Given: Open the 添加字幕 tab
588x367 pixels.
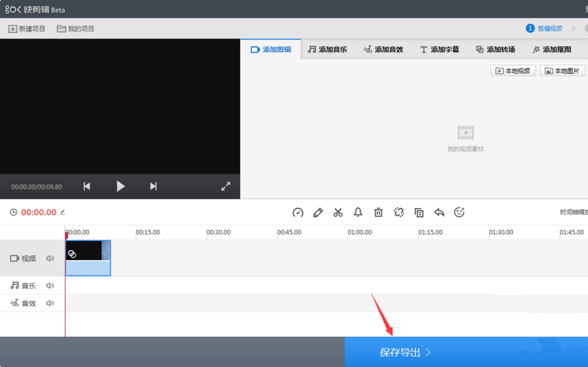Looking at the screenshot, I should click(439, 50).
